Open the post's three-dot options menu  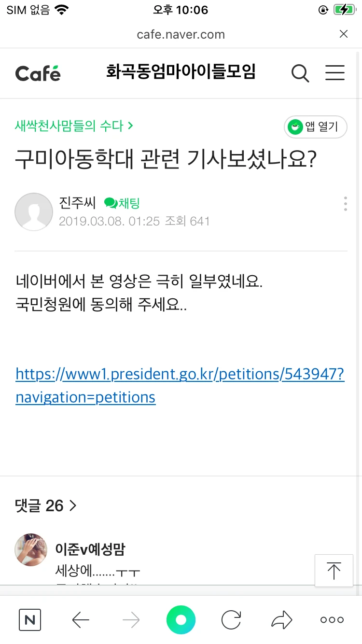[x=345, y=204]
